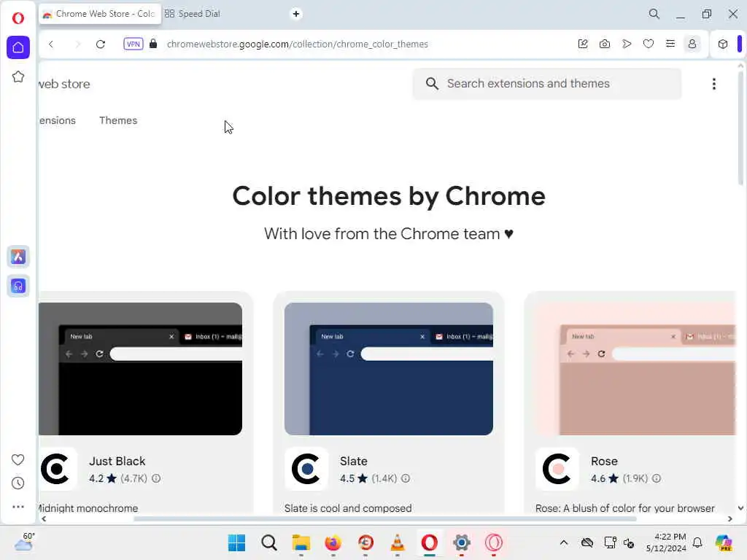This screenshot has width=747, height=560.
Task: Click the web store search magnifier icon
Action: (x=432, y=84)
